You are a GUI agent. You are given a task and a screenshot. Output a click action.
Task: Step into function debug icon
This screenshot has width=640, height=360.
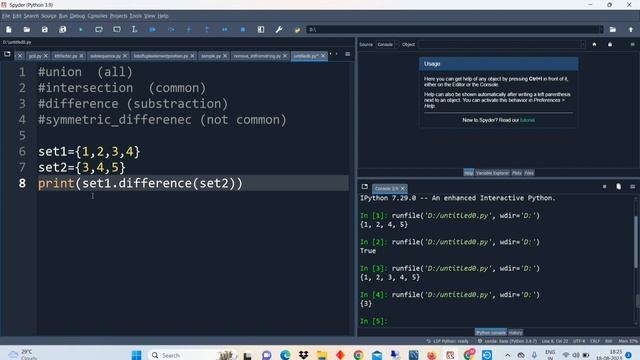(189, 29)
